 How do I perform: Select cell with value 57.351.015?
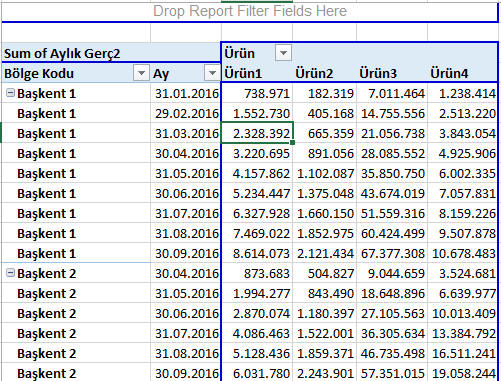(392, 373)
